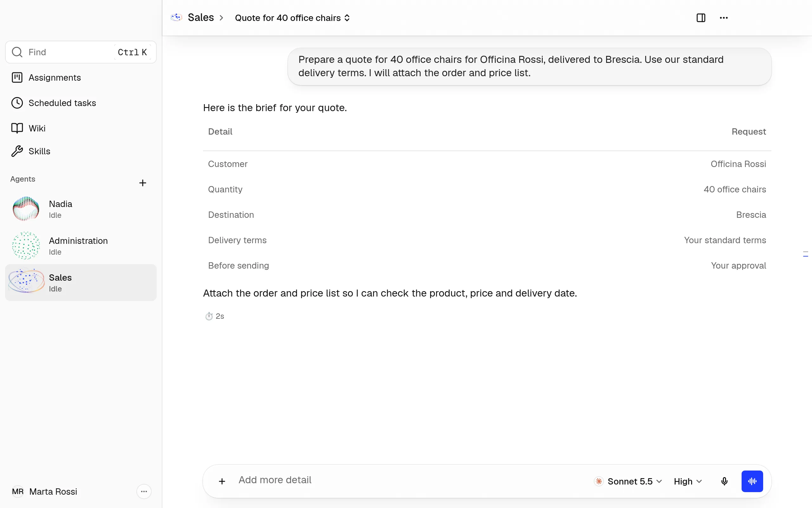Click the Brescia destination value
Screen dimensions: 812x508
(751, 215)
